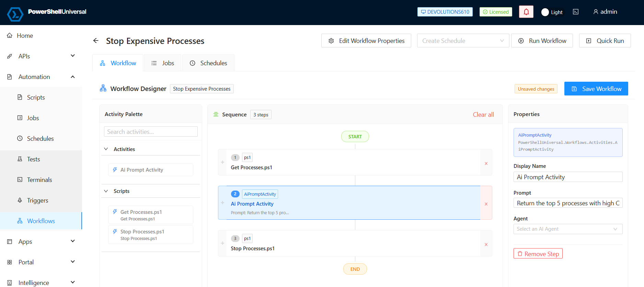644x287 pixels.
Task: Remove Ai Prompt Activity step via red X
Action: click(486, 204)
